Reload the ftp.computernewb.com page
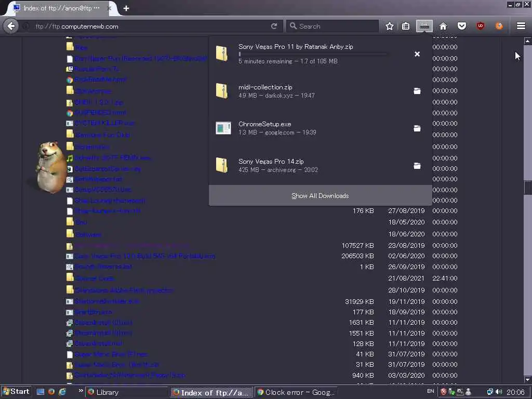 [274, 26]
